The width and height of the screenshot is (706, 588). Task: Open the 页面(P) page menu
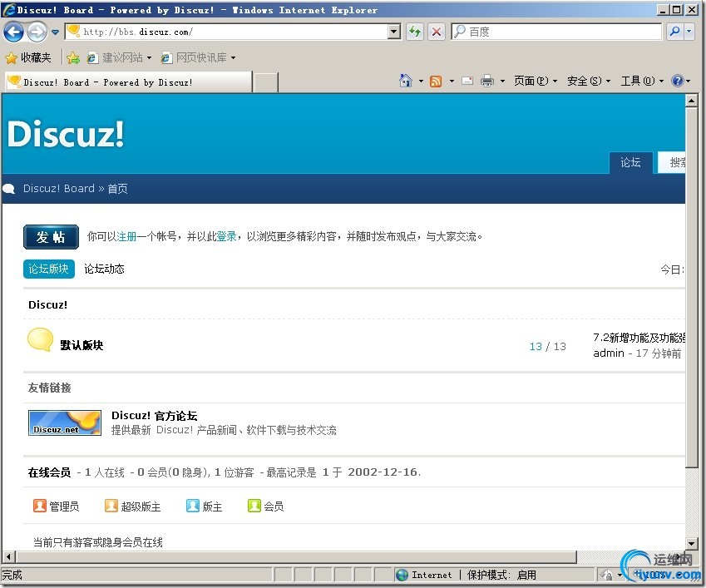click(536, 81)
